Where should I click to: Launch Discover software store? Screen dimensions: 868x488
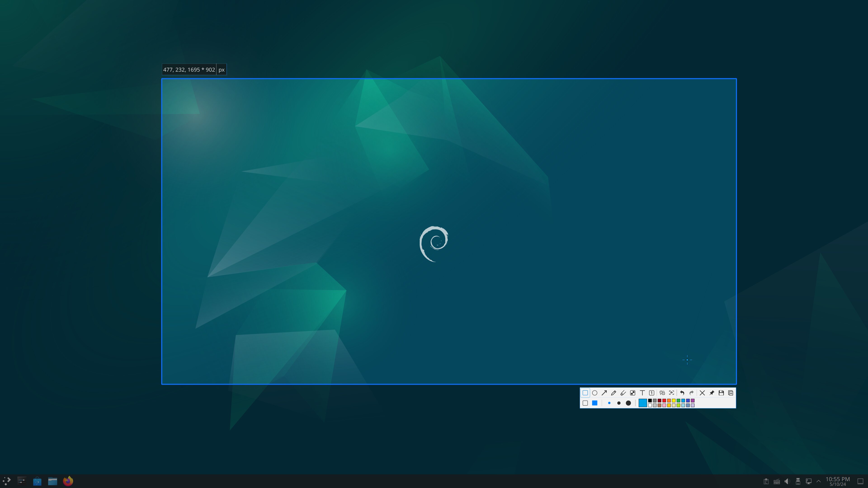tap(37, 481)
